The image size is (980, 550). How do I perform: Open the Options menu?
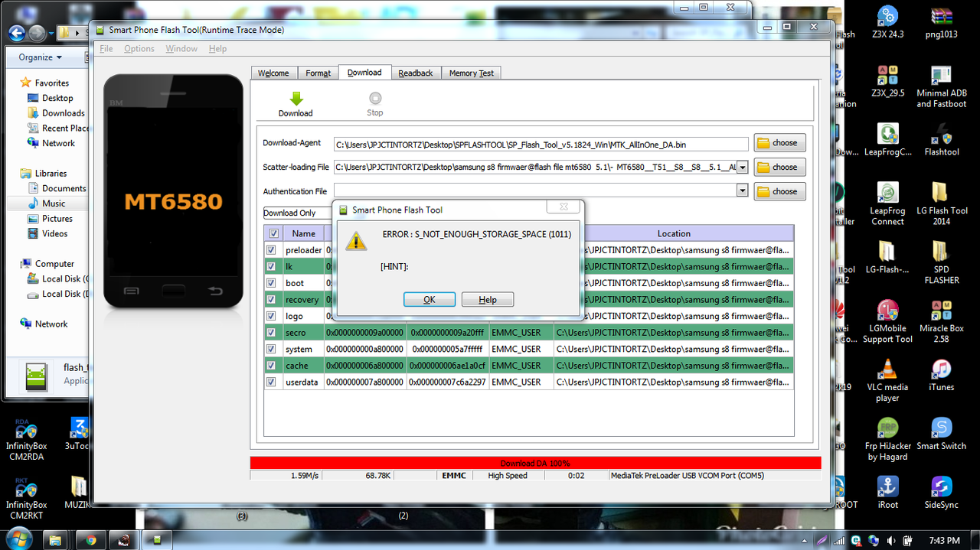tap(139, 49)
